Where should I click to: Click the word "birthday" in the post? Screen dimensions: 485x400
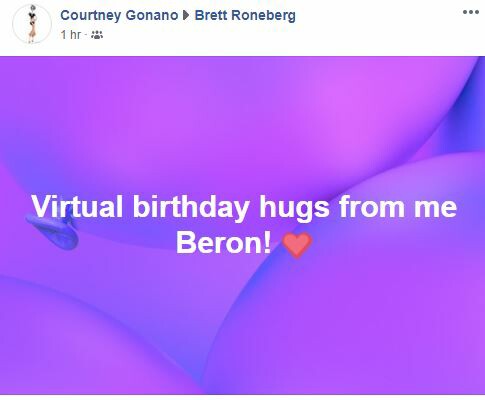click(x=191, y=207)
